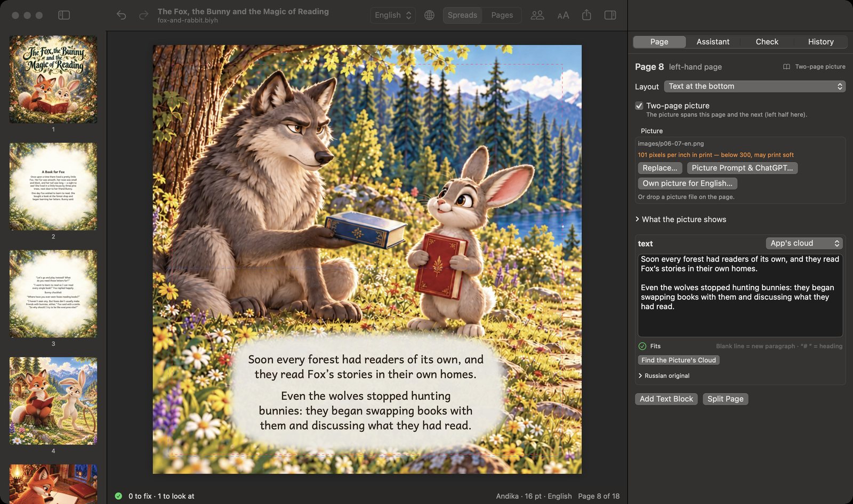Image resolution: width=853 pixels, height=504 pixels.
Task: Click the two-page picture book icon
Action: click(x=786, y=67)
